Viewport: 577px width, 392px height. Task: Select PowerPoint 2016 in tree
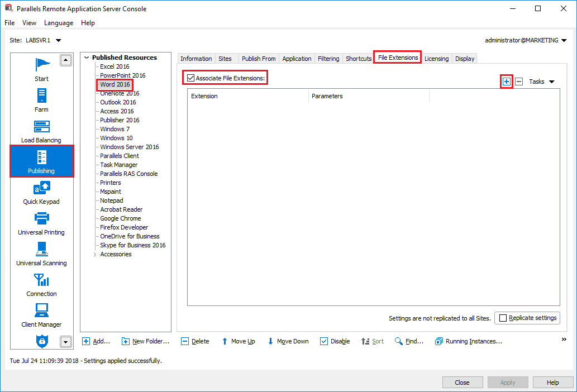click(x=122, y=75)
